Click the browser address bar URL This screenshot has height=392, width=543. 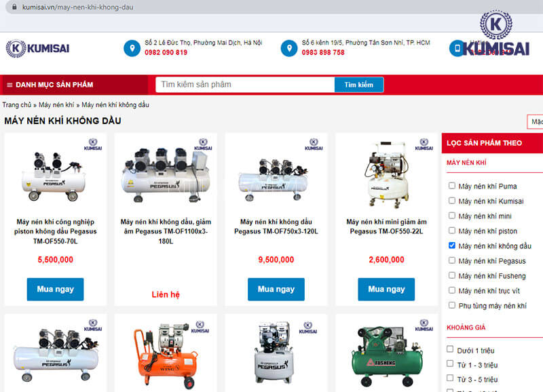coord(77,7)
